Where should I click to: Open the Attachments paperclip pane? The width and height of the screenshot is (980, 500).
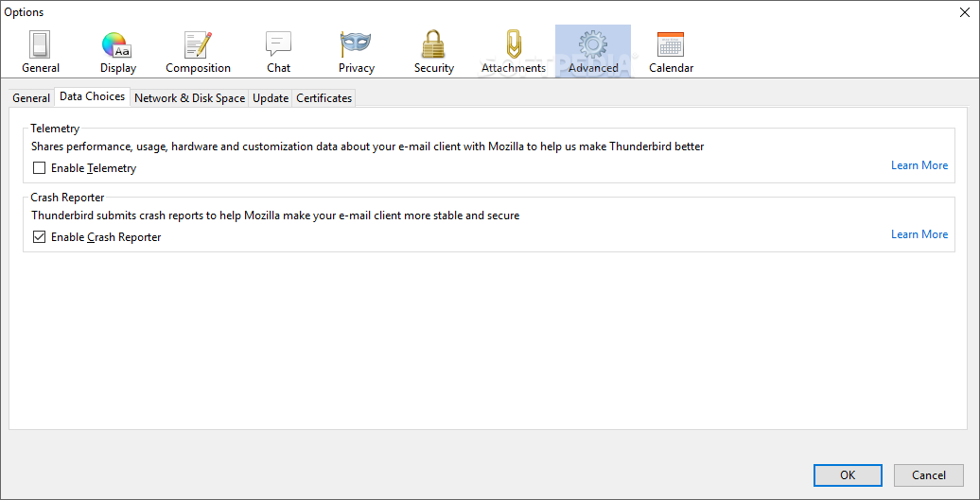pyautogui.click(x=514, y=52)
